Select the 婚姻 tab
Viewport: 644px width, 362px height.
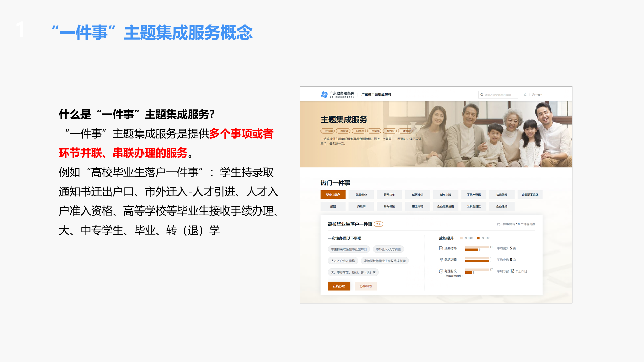(333, 206)
